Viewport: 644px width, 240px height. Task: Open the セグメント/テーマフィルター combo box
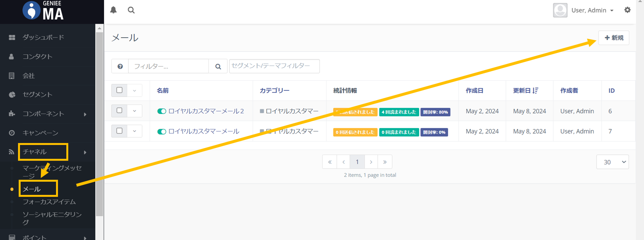coord(274,66)
